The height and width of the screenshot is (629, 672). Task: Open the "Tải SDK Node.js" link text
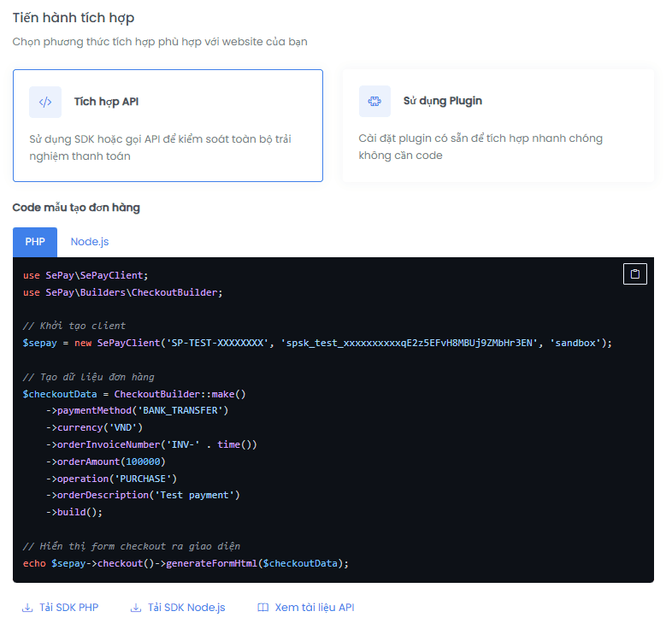(x=186, y=608)
